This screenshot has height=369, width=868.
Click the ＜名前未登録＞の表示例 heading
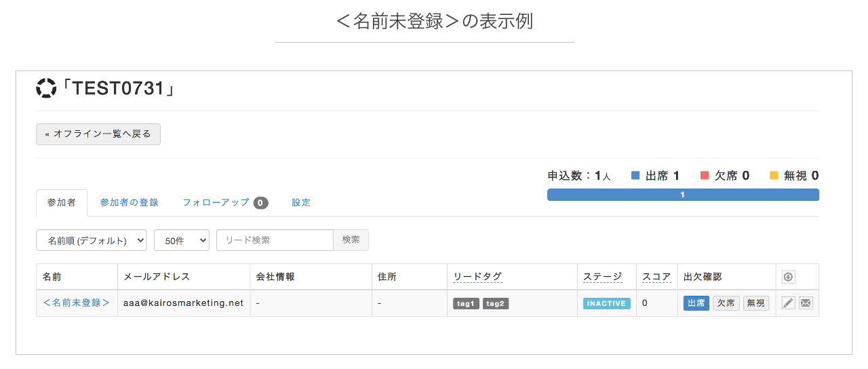(435, 20)
